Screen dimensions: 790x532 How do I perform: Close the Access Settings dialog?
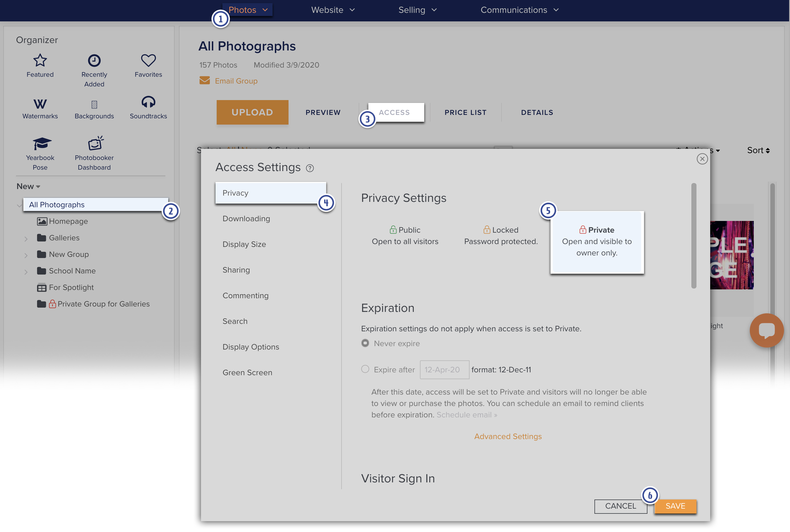click(702, 159)
